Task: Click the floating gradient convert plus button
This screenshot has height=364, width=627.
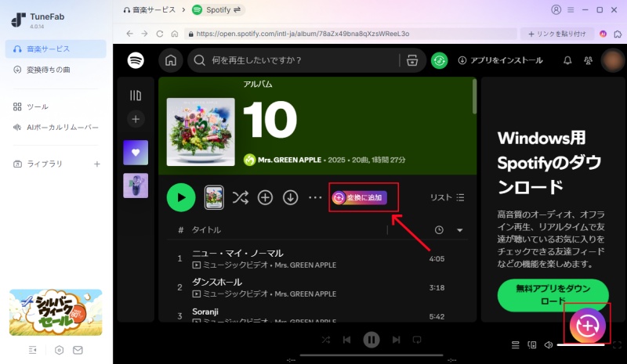Action: point(587,326)
